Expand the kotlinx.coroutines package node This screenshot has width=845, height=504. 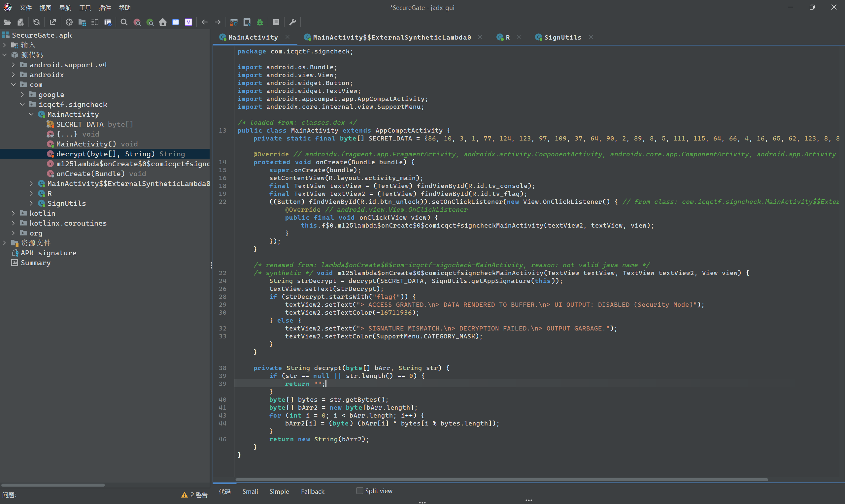(13, 223)
